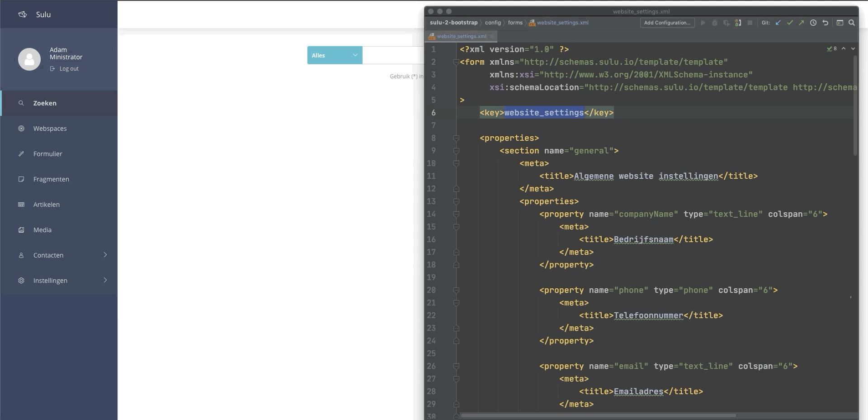
Task: Open the Search Everywhere magnifier icon
Action: click(x=852, y=23)
